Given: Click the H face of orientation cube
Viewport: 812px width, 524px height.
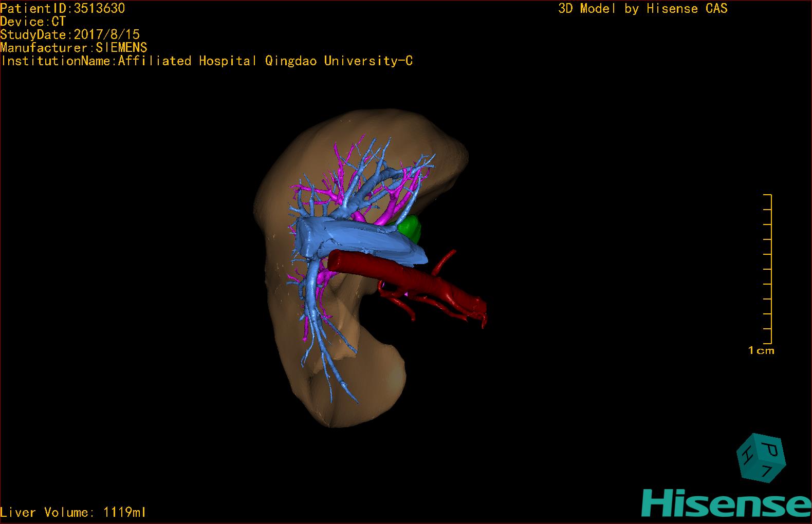Looking at the screenshot, I should [746, 455].
